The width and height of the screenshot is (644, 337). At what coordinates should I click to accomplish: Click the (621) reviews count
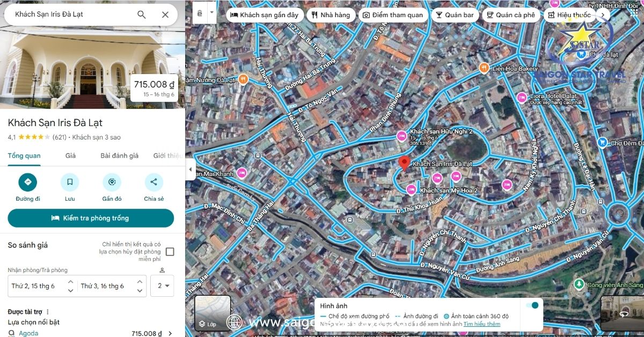(59, 137)
